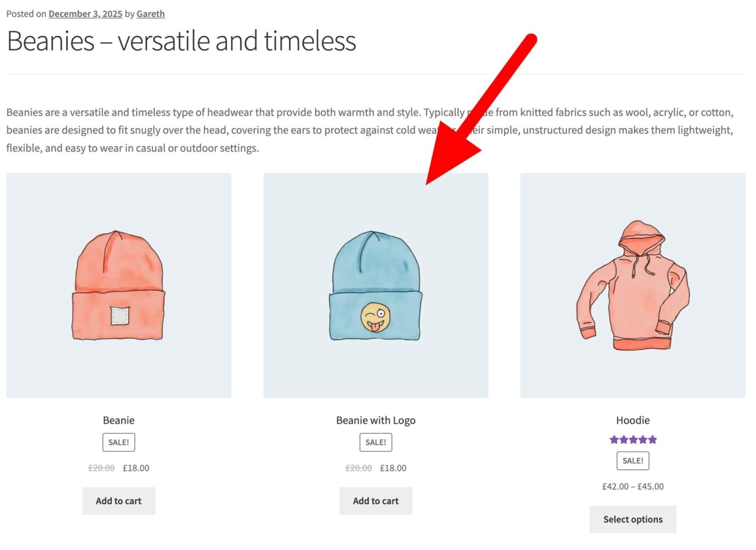The width and height of the screenshot is (756, 550).
Task: Click the Hoodie product title
Action: (633, 420)
